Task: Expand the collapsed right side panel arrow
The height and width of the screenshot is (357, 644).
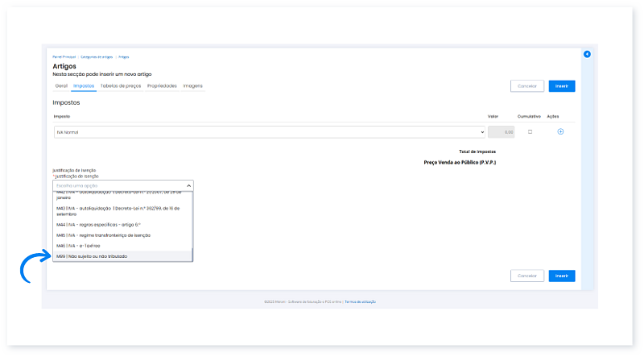Action: 587,54
